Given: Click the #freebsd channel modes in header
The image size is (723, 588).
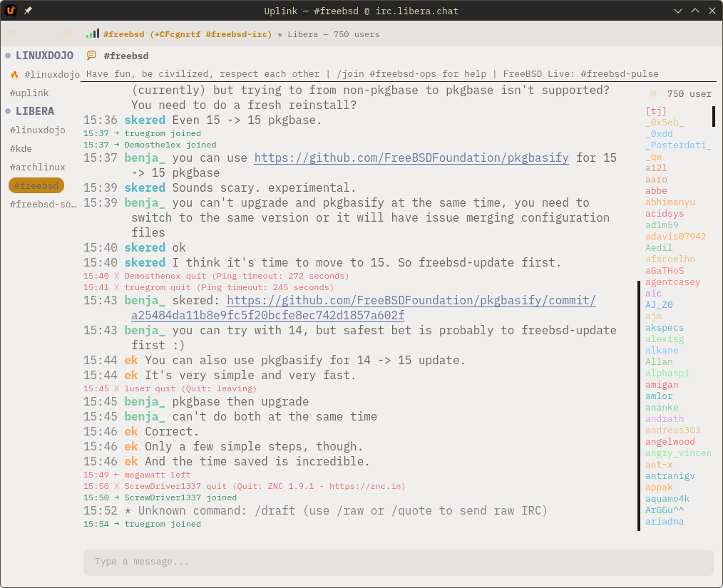Looking at the screenshot, I should (x=188, y=34).
